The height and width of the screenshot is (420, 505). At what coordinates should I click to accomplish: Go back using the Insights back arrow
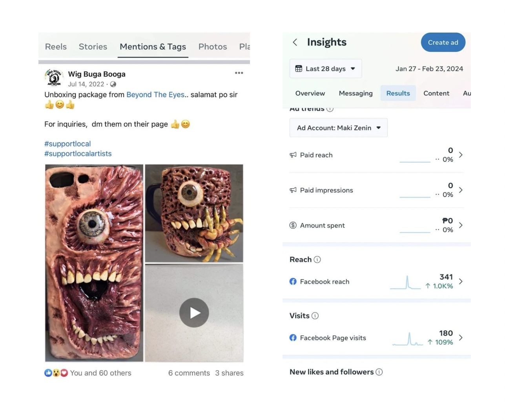295,42
